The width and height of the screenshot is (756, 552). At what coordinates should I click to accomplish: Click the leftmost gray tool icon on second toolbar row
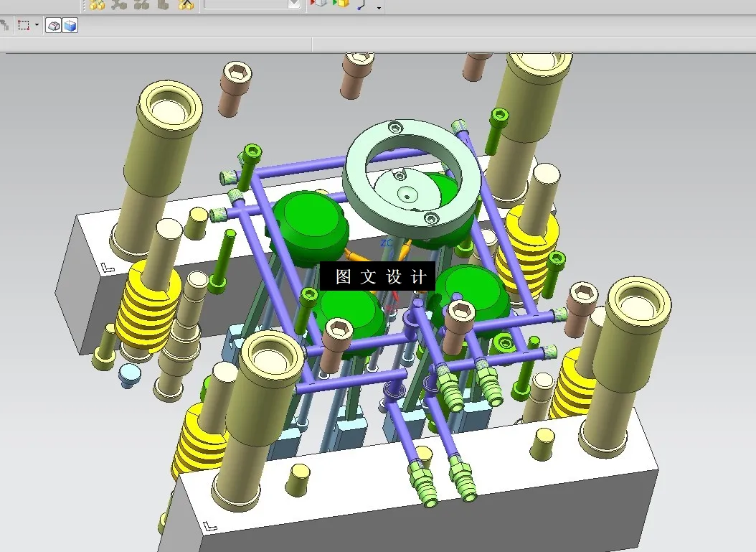pyautogui.click(x=6, y=25)
